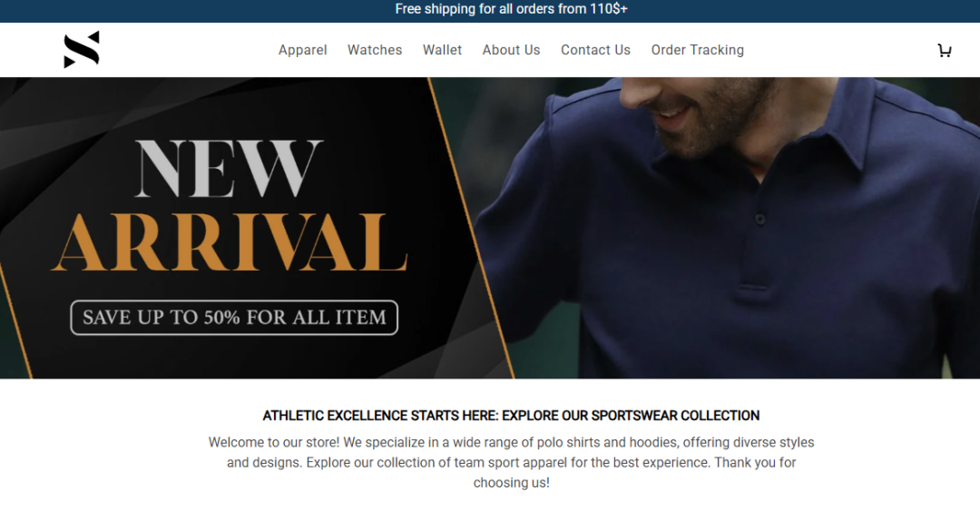Click the Welcome to our store paragraph
Viewport: 980px width, 531px height.
pos(511,462)
